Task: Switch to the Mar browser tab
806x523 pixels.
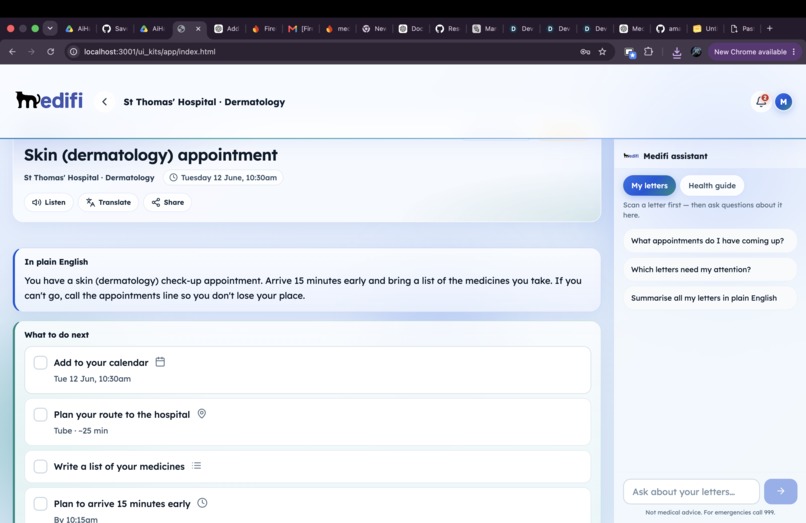Action: 484,29
